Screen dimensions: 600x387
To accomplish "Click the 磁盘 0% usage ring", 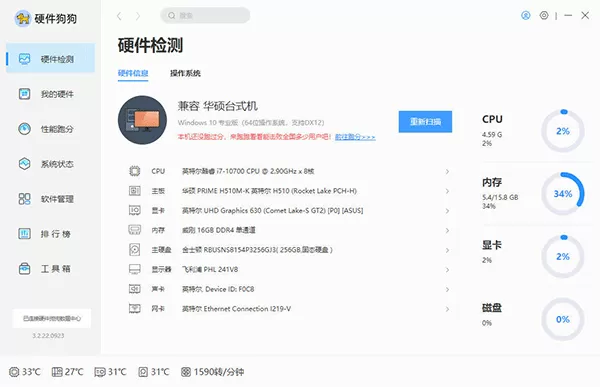I will pyautogui.click(x=562, y=319).
